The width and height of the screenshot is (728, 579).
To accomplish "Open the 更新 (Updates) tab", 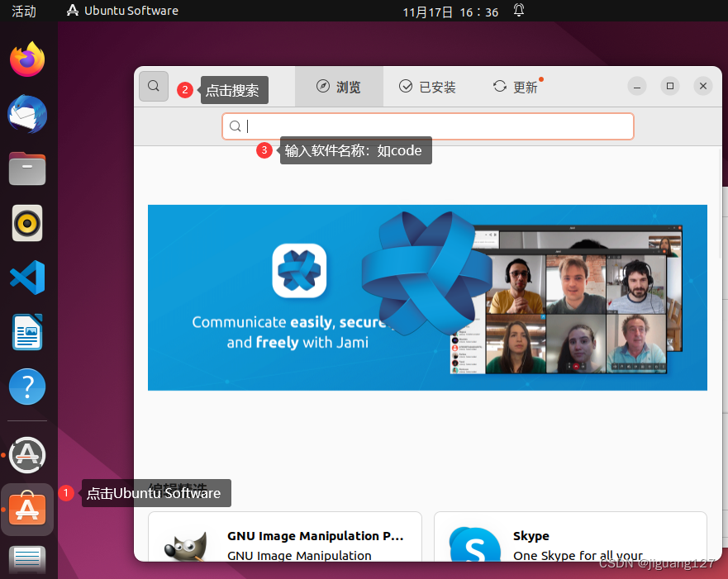I will coord(516,86).
